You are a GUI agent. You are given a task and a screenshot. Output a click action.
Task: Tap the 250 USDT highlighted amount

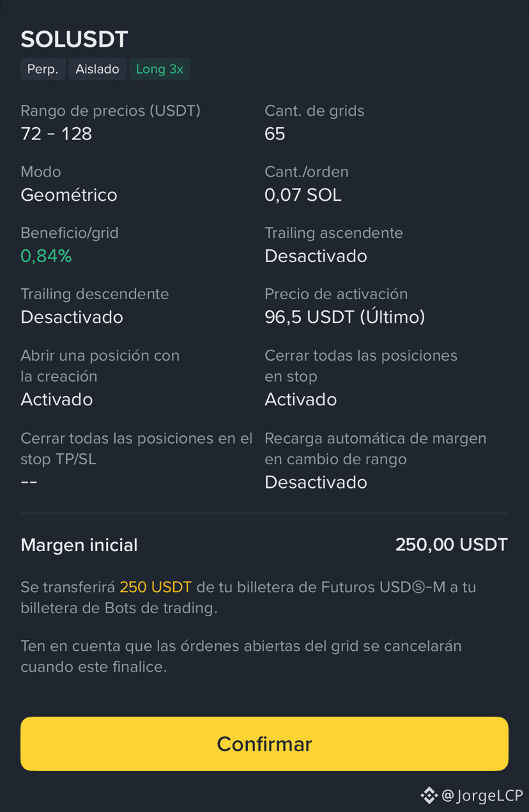(155, 587)
